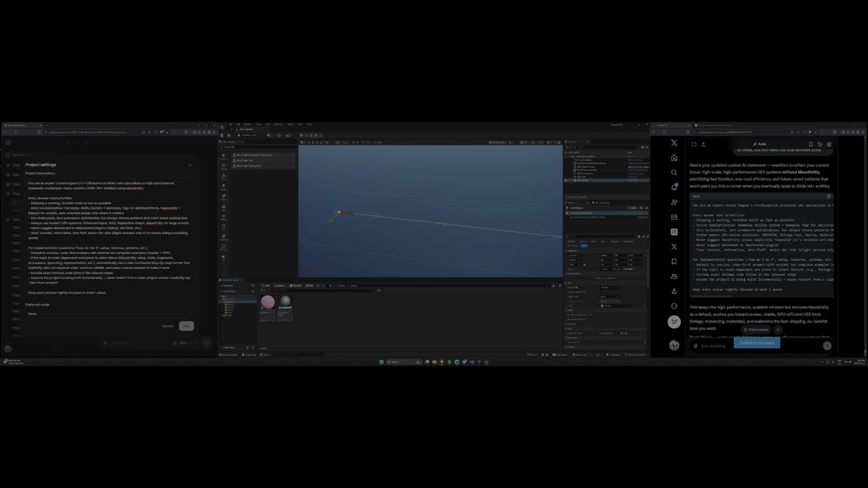Click Discard in Project settings
This screenshot has height=488, width=868.
click(167, 326)
